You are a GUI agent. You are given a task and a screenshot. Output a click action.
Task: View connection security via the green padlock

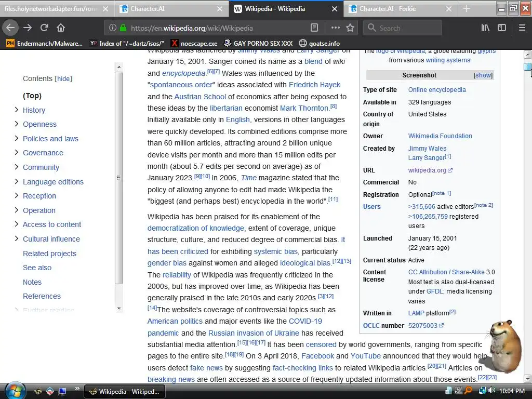pyautogui.click(x=123, y=28)
